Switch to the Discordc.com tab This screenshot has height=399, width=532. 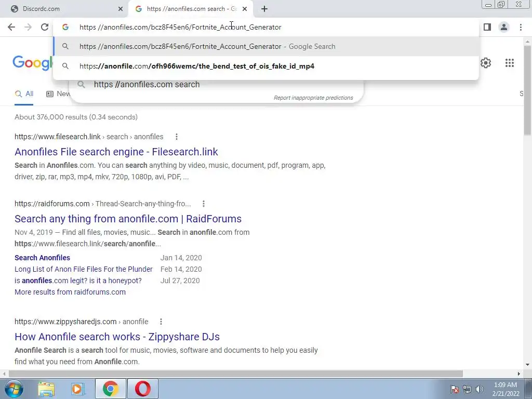tap(63, 9)
